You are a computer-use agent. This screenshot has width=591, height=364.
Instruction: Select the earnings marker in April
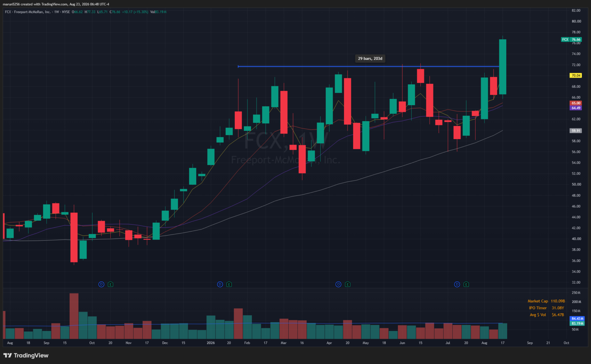[x=348, y=284]
